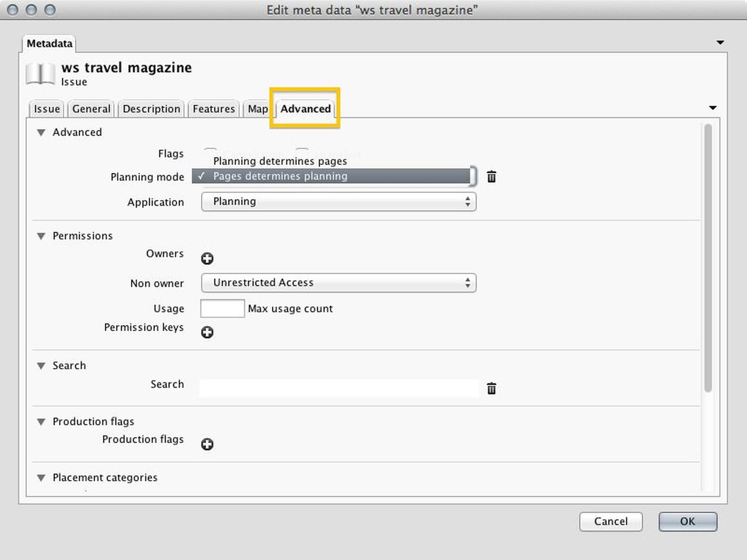Add a permission key with plus icon
The width and height of the screenshot is (747, 560).
coord(207,332)
